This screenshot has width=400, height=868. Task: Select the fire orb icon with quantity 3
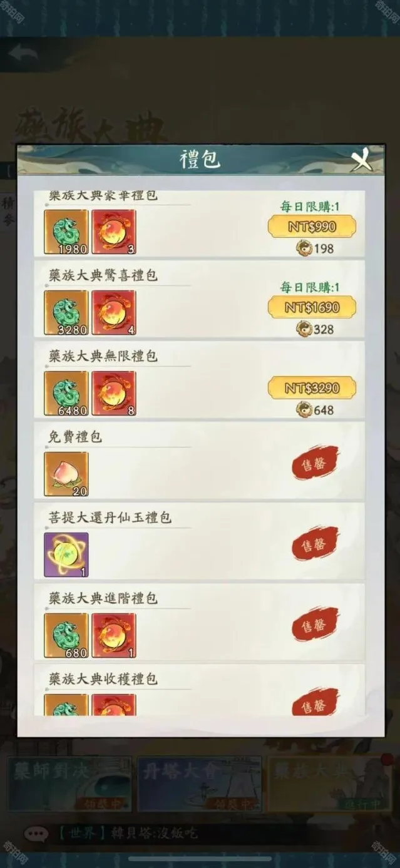coord(114,232)
